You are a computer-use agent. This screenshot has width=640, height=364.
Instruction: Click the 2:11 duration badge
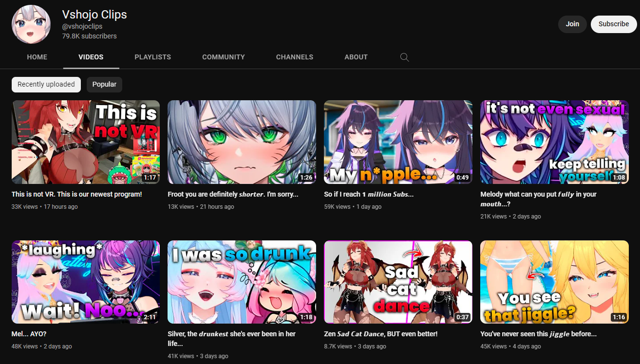pyautogui.click(x=150, y=318)
